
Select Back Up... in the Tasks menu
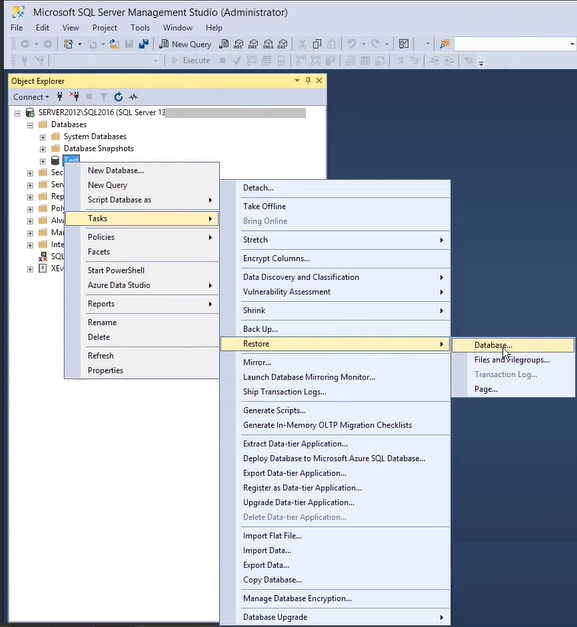335,329
